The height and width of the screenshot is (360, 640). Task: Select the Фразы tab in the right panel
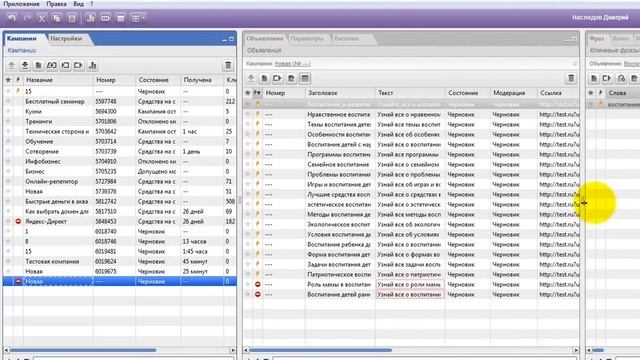(x=597, y=38)
